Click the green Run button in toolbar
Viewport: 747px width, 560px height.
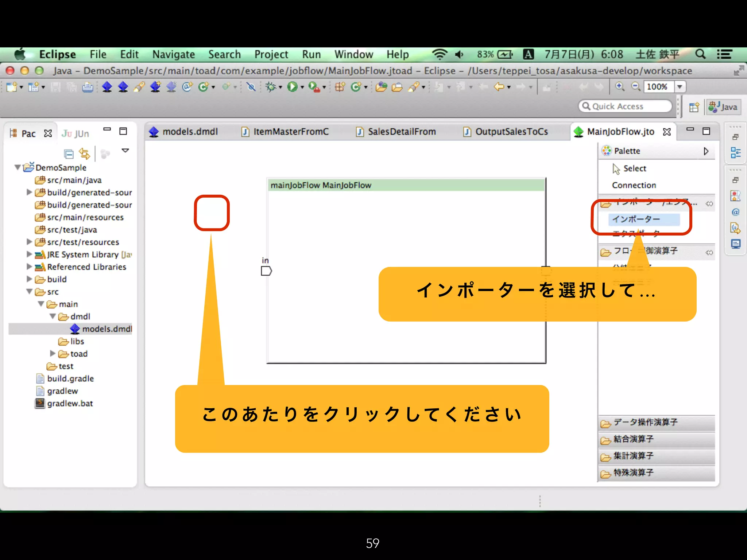point(292,87)
